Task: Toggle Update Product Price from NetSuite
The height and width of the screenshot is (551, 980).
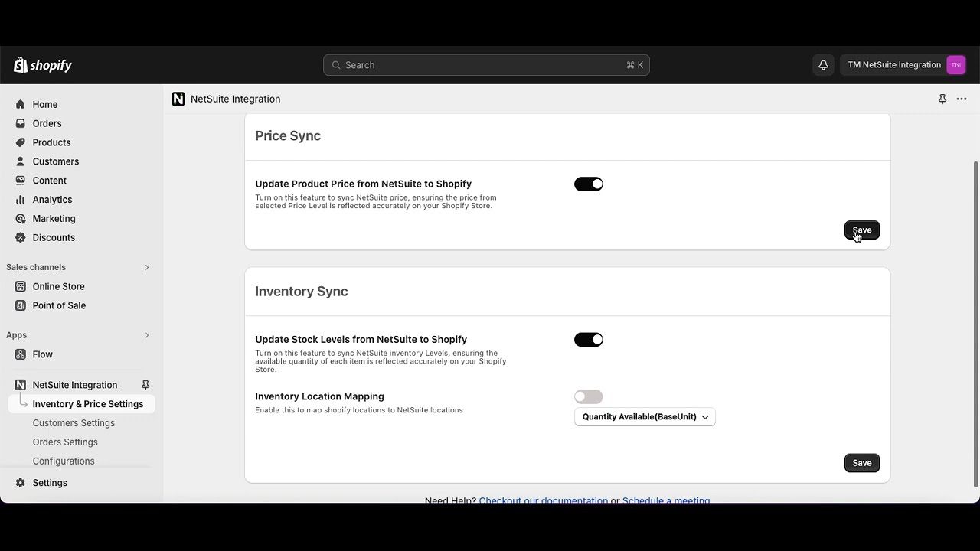Action: pyautogui.click(x=589, y=184)
